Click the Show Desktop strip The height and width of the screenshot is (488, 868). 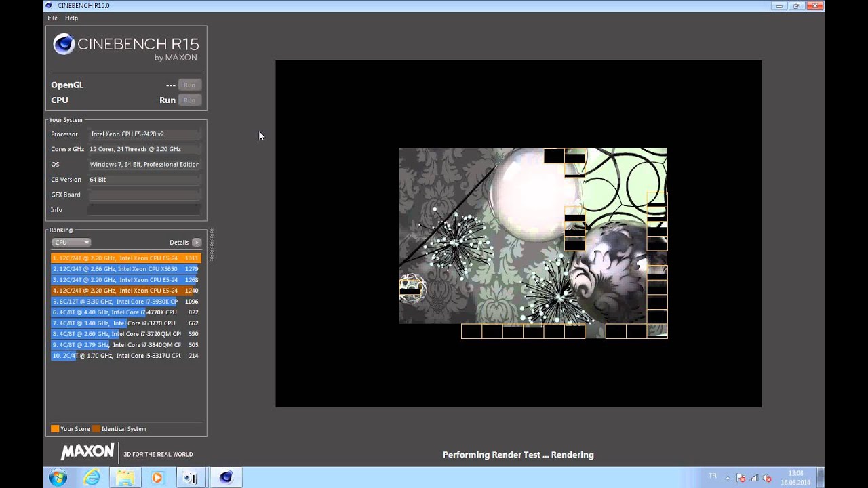[821, 477]
